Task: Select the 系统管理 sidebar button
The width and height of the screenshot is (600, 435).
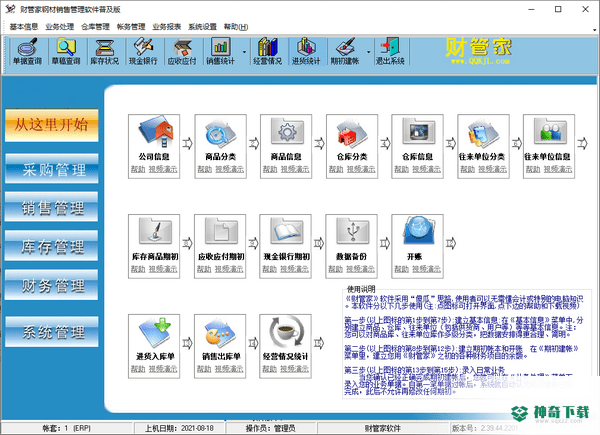Action: [x=51, y=332]
